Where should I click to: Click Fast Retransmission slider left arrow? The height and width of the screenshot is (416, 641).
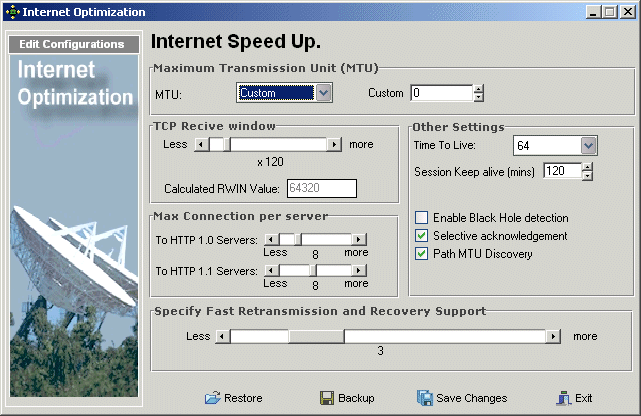click(223, 336)
